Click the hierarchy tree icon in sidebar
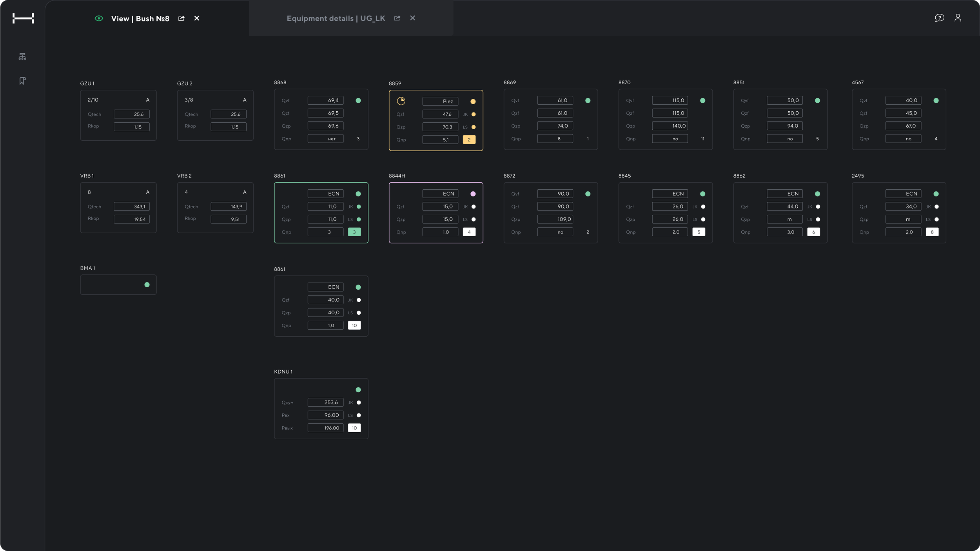The height and width of the screenshot is (551, 980). [22, 56]
